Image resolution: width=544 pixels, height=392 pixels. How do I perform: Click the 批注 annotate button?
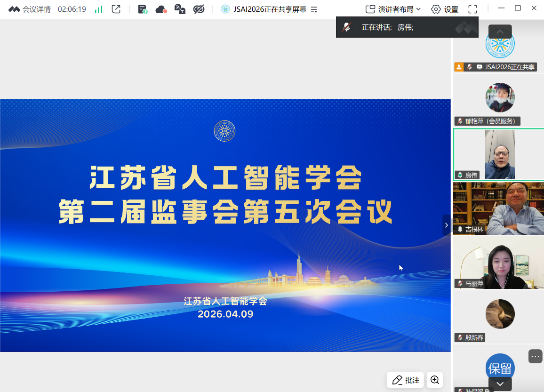coord(406,380)
